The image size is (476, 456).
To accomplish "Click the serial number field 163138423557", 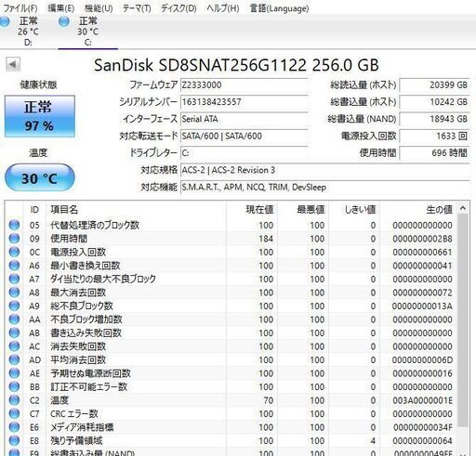I will (x=244, y=102).
